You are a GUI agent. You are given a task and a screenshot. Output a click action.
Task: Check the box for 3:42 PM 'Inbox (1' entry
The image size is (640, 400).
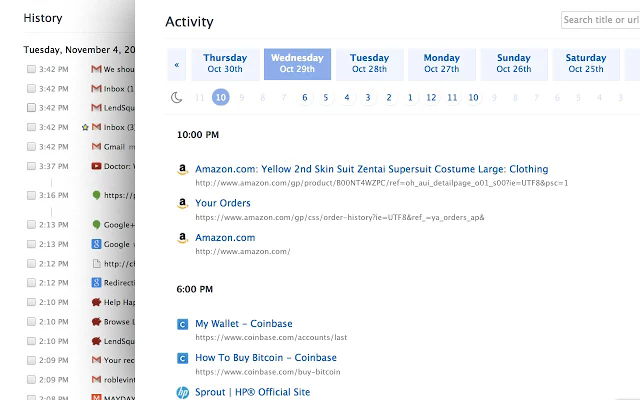point(31,89)
